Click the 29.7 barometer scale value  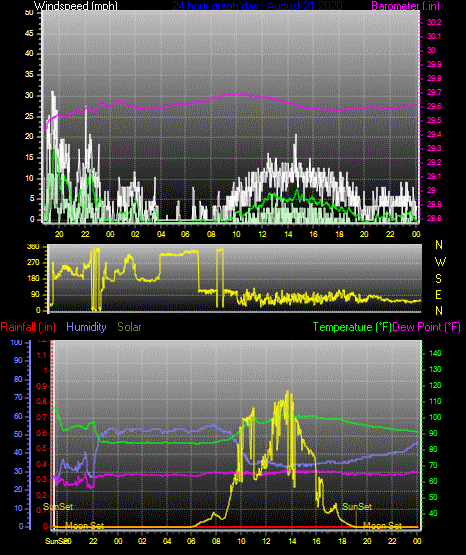[x=434, y=92]
